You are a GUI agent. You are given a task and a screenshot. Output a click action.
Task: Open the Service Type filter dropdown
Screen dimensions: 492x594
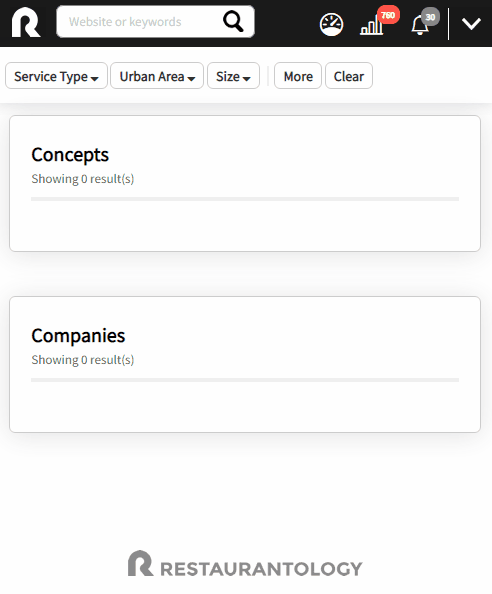click(56, 76)
